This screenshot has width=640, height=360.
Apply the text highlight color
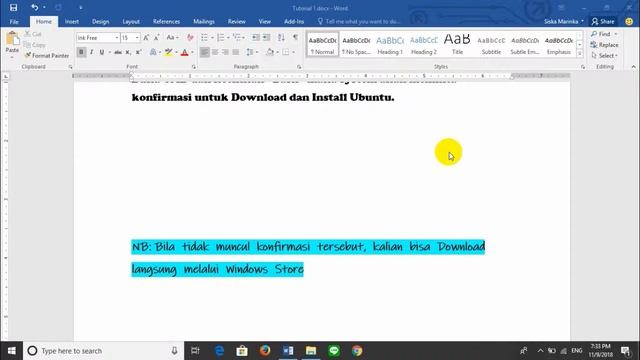click(x=168, y=52)
